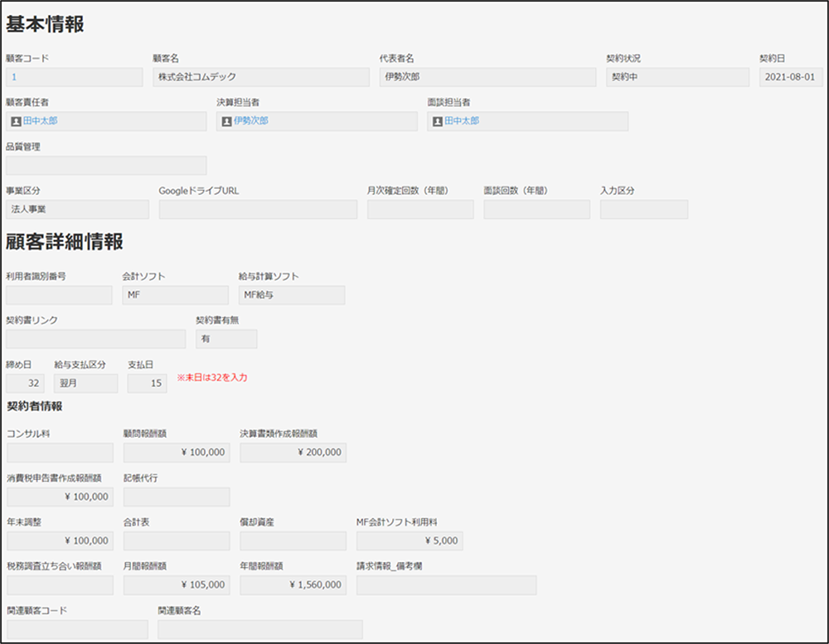Image resolution: width=829 pixels, height=644 pixels.
Task: Click the 顧客名 field showing 株式会社コムデック
Action: [x=260, y=77]
